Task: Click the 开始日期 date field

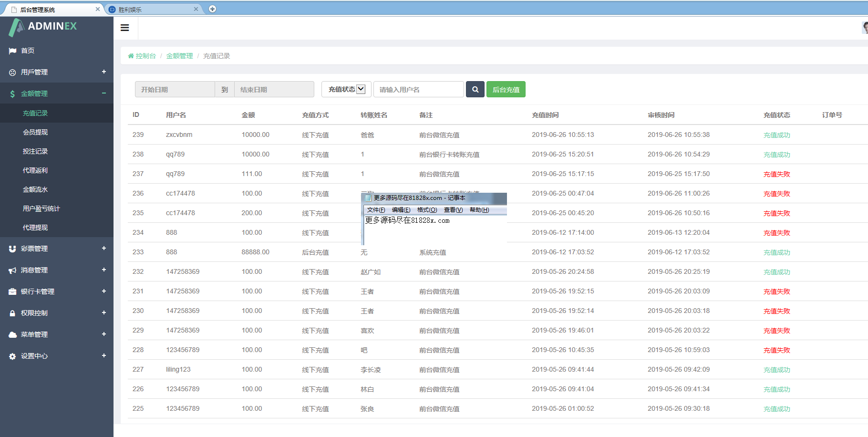Action: point(175,89)
